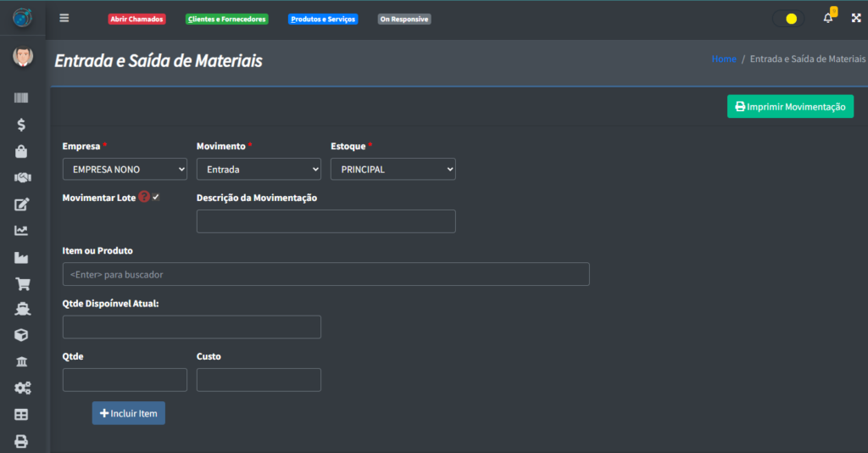Open the Abrir Chamados shortcut

click(x=136, y=19)
